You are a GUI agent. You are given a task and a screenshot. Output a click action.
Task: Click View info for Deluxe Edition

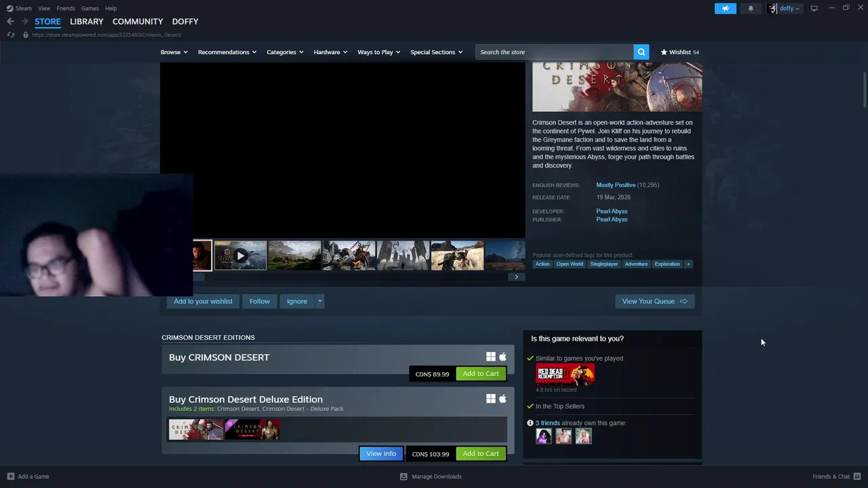381,453
